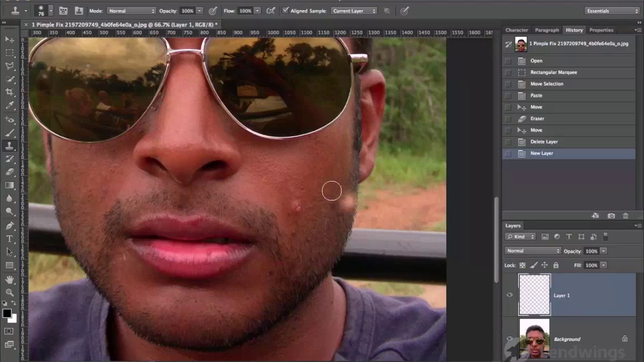The height and width of the screenshot is (362, 644).
Task: Click the camera icon for new snapshot
Action: pos(611,216)
